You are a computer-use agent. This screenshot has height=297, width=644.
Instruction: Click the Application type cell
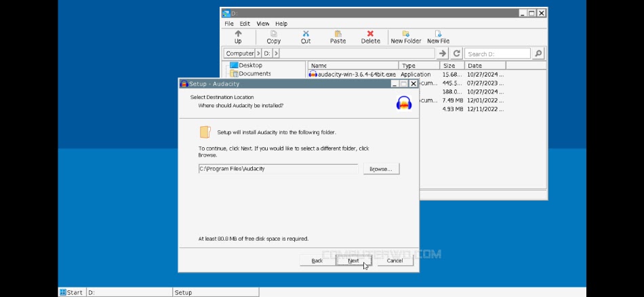[x=416, y=75]
